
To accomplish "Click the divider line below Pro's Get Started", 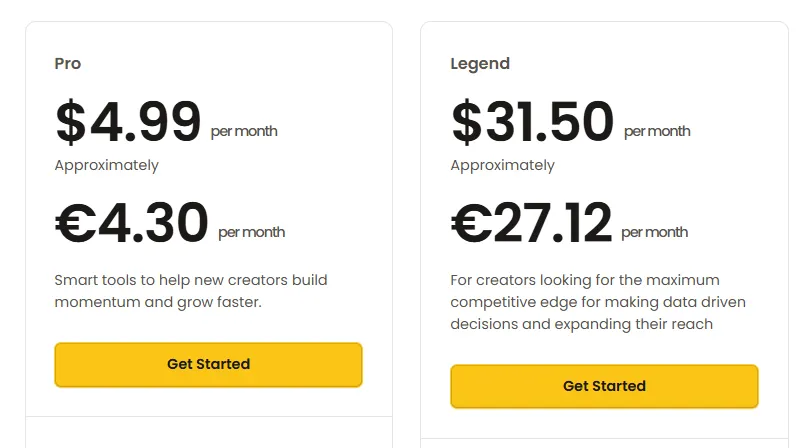I will pos(208,416).
